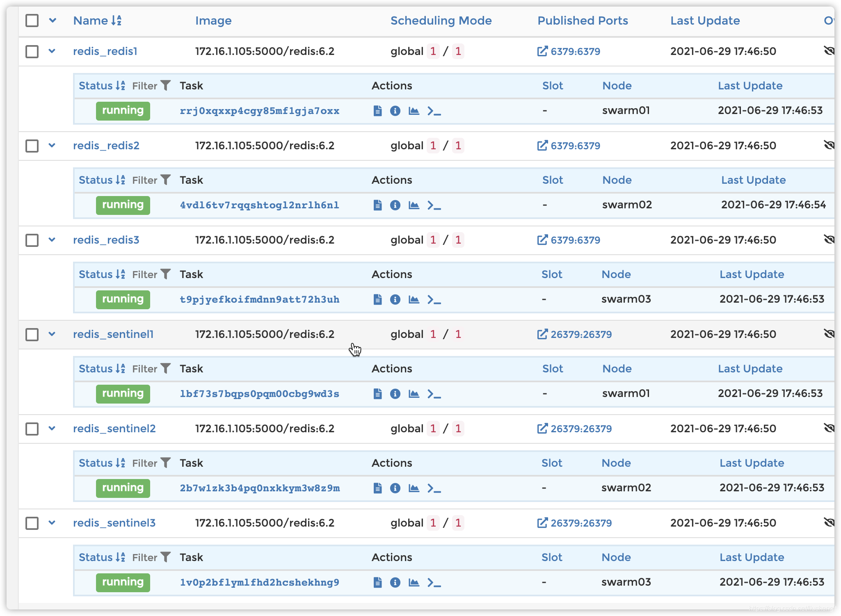Sort services by Published Ports column
The width and height of the screenshot is (841, 616).
pos(583,21)
